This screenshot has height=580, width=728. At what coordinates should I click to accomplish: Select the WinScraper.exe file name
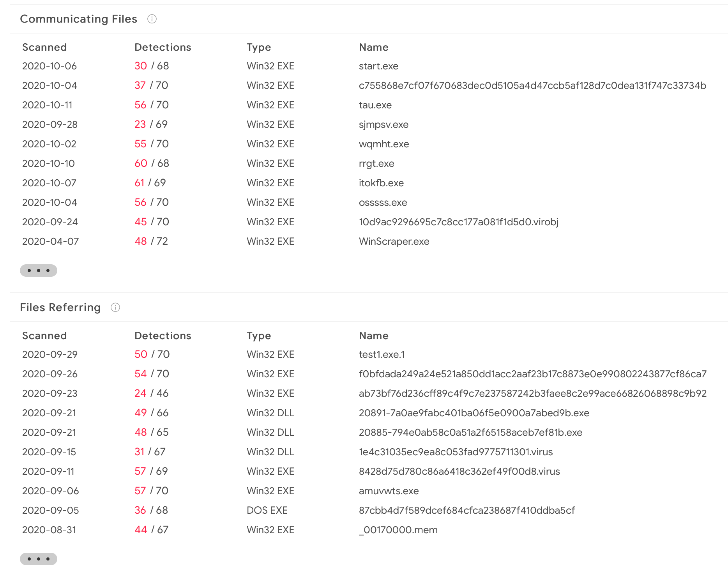click(394, 241)
